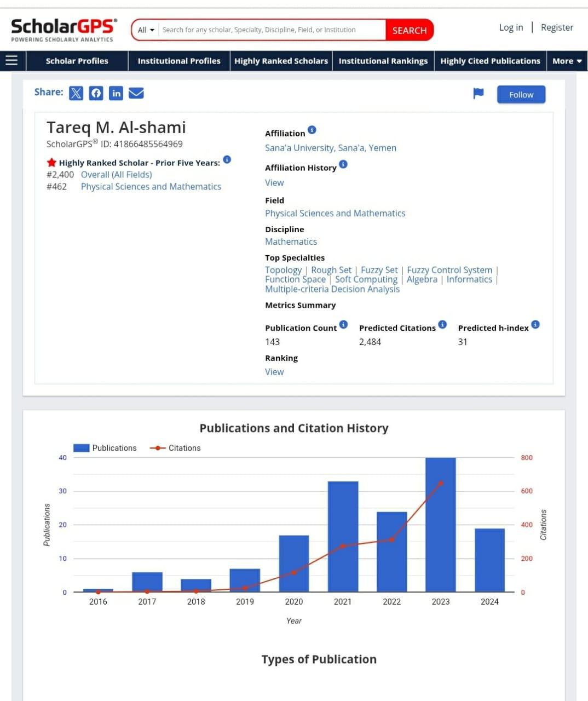Share profile on Facebook
The width and height of the screenshot is (588, 701).
[96, 93]
